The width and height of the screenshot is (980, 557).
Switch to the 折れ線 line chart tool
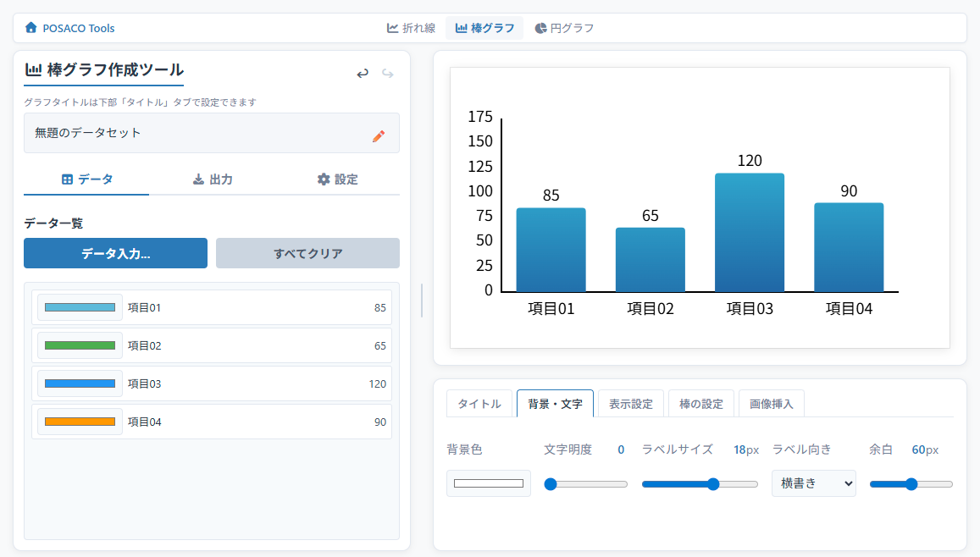(412, 28)
